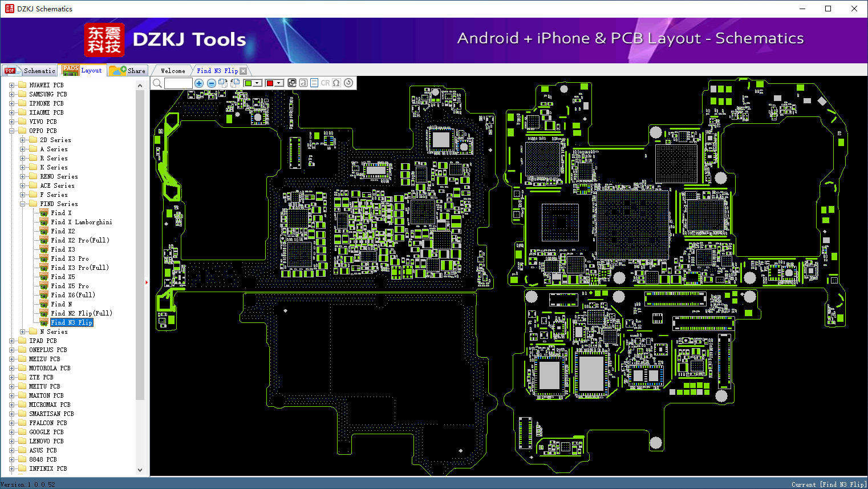868x489 pixels.
Task: Select the ASUS PCB folder
Action: 43,450
